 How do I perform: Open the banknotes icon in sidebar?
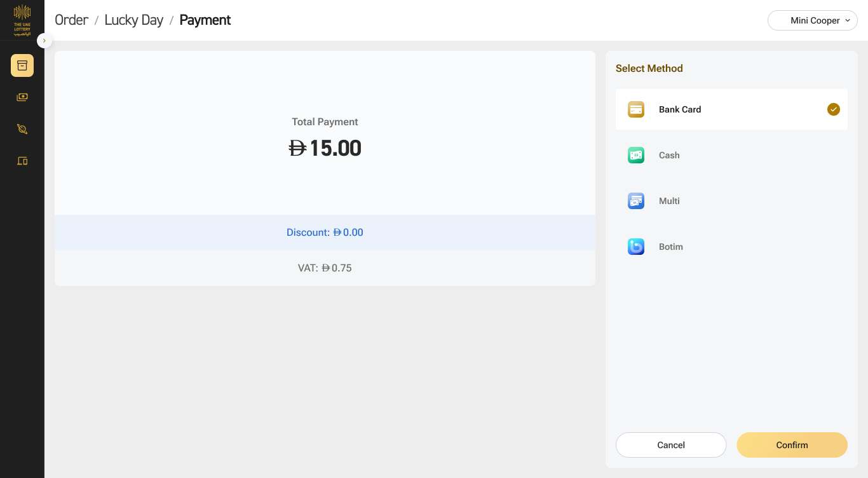pyautogui.click(x=22, y=97)
